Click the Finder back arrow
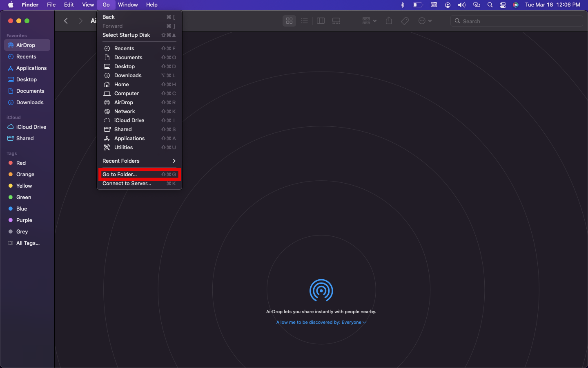 click(x=66, y=21)
